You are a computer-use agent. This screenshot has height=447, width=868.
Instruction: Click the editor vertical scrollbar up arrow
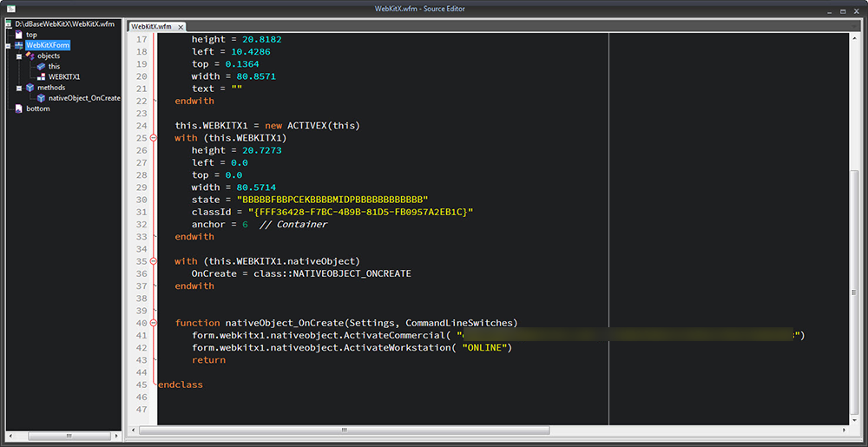855,37
